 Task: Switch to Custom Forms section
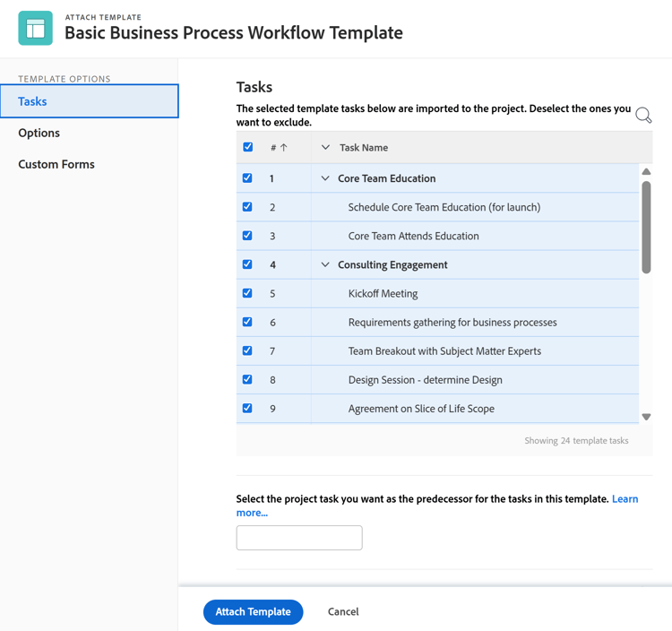(56, 164)
